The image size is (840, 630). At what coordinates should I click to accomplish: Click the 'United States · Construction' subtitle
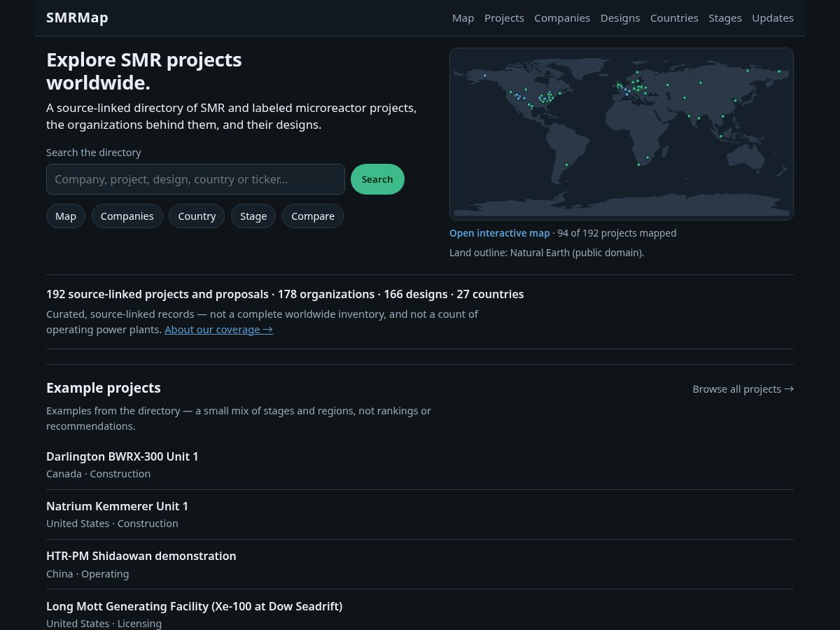(112, 524)
